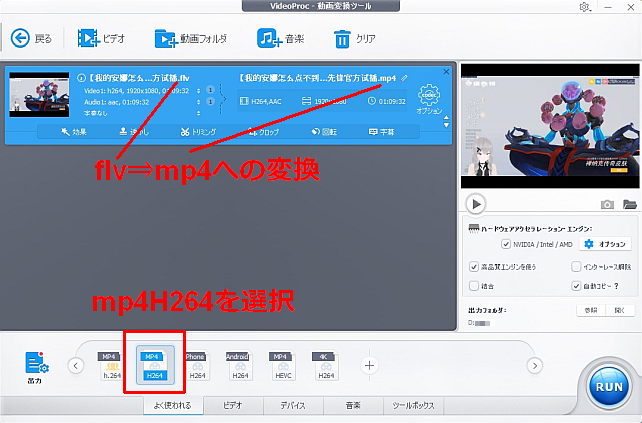Show previous format presets arrow
The width and height of the screenshot is (642, 423).
pos(76,366)
